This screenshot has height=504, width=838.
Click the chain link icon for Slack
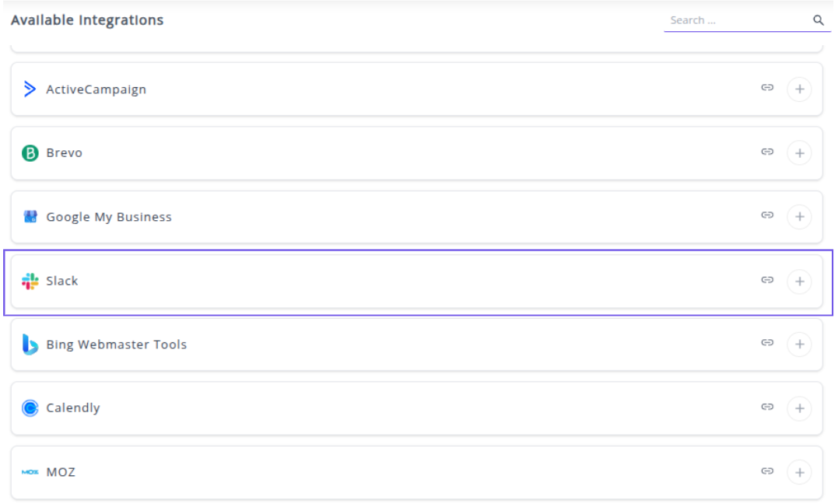click(x=767, y=280)
